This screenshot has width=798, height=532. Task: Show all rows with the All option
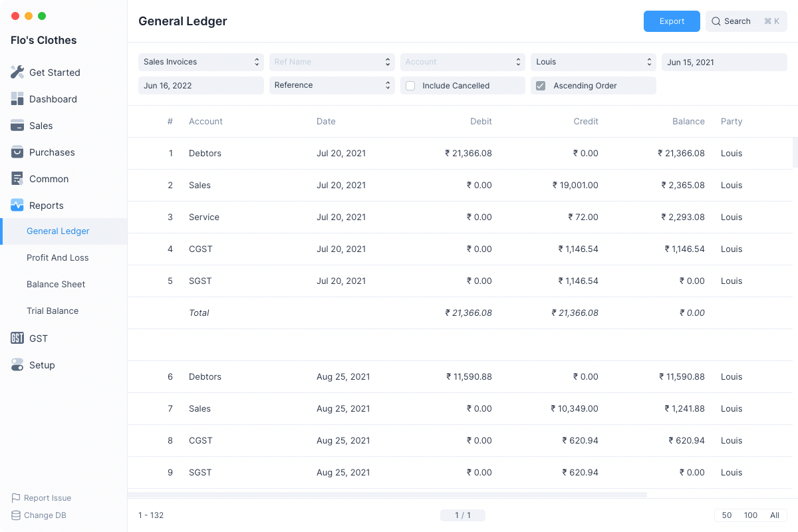[x=774, y=515]
